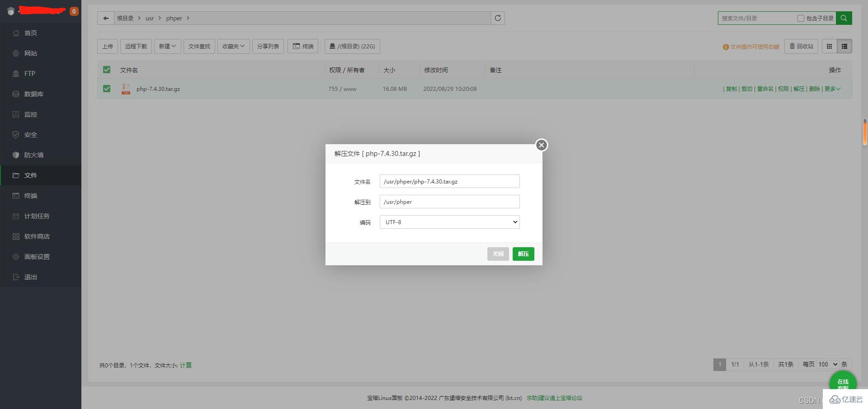Click the 计划任务 scheduled tasks icon
The height and width of the screenshot is (409, 868).
tap(16, 216)
